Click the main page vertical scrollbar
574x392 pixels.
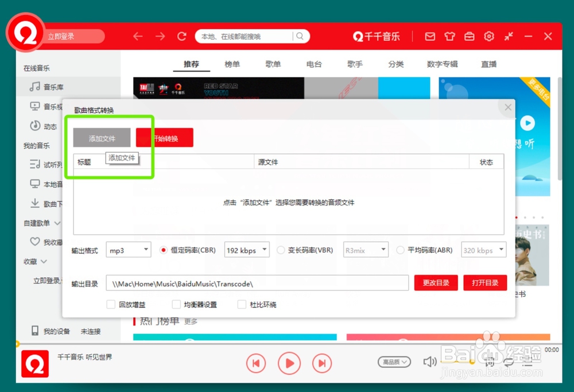(560, 128)
